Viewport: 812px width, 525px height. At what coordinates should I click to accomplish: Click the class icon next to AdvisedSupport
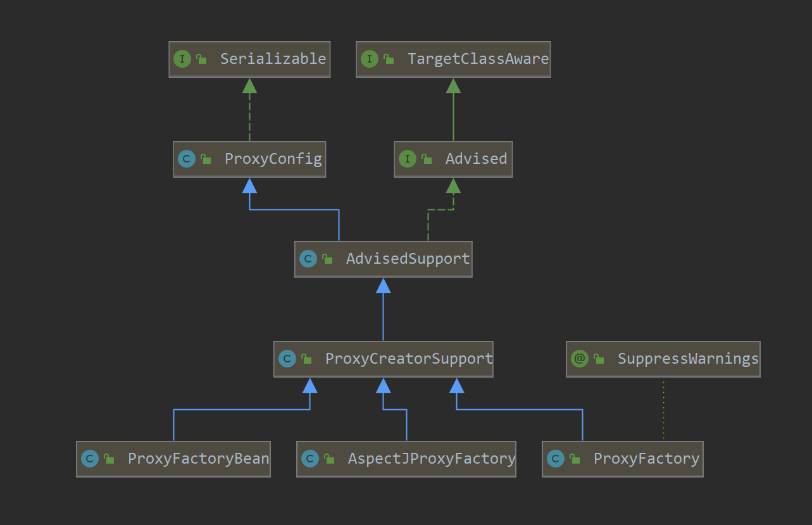click(x=308, y=259)
